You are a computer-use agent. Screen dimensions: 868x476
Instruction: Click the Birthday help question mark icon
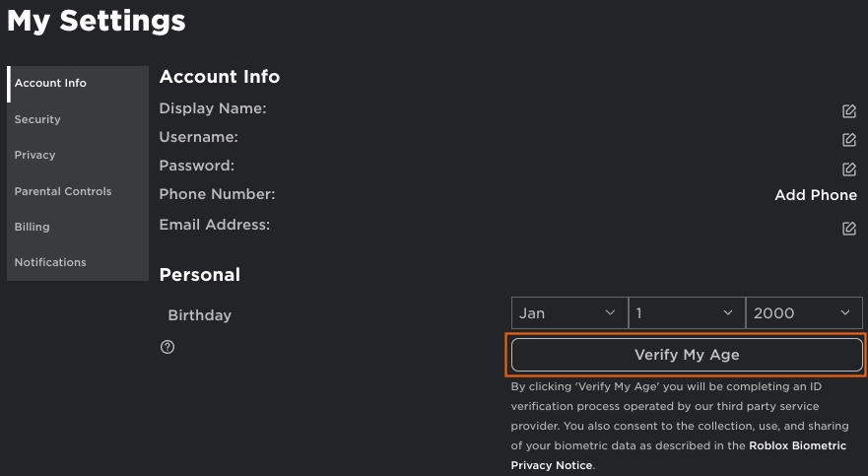click(x=167, y=347)
